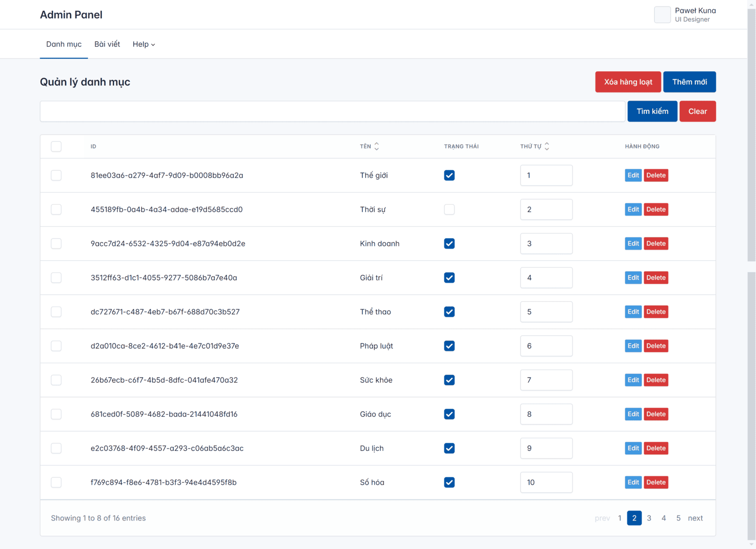Uncheck status for Thế giới
Image resolution: width=756 pixels, height=549 pixels.
tap(449, 175)
